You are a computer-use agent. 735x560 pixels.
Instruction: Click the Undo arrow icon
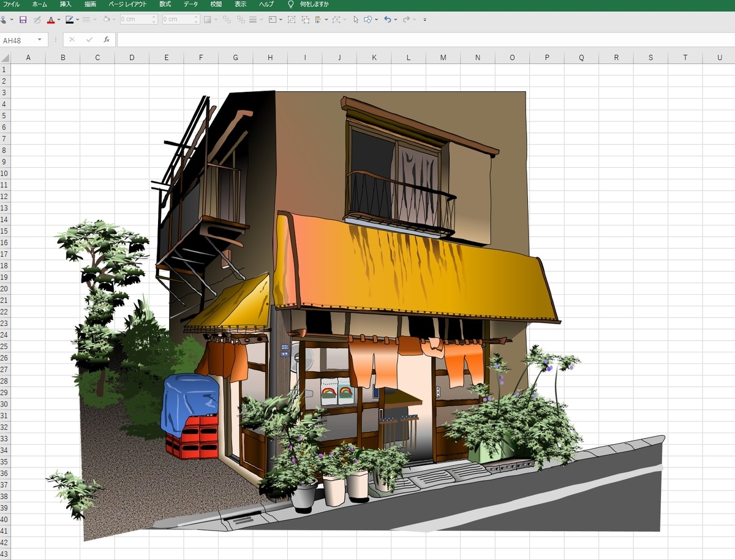coord(387,20)
